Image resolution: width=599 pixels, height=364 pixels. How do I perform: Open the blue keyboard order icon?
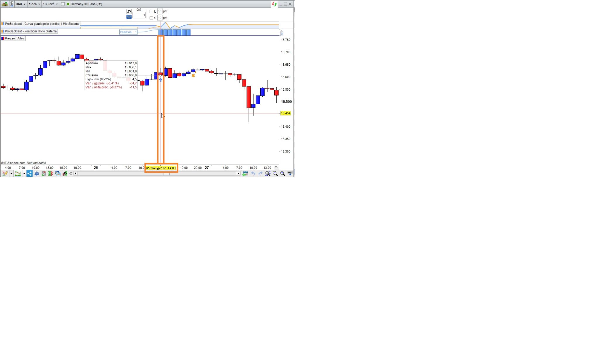129,17
